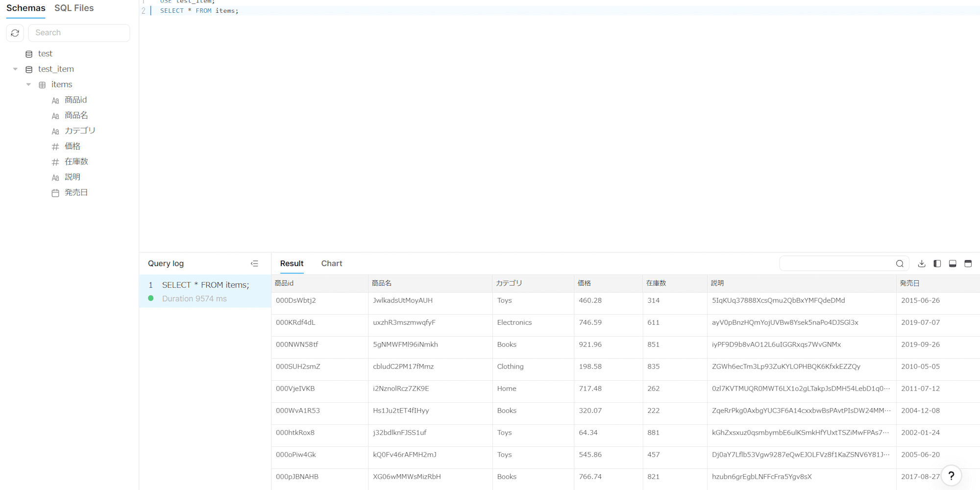This screenshot has width=980, height=490.
Task: Select the test database in tree
Action: [45, 54]
